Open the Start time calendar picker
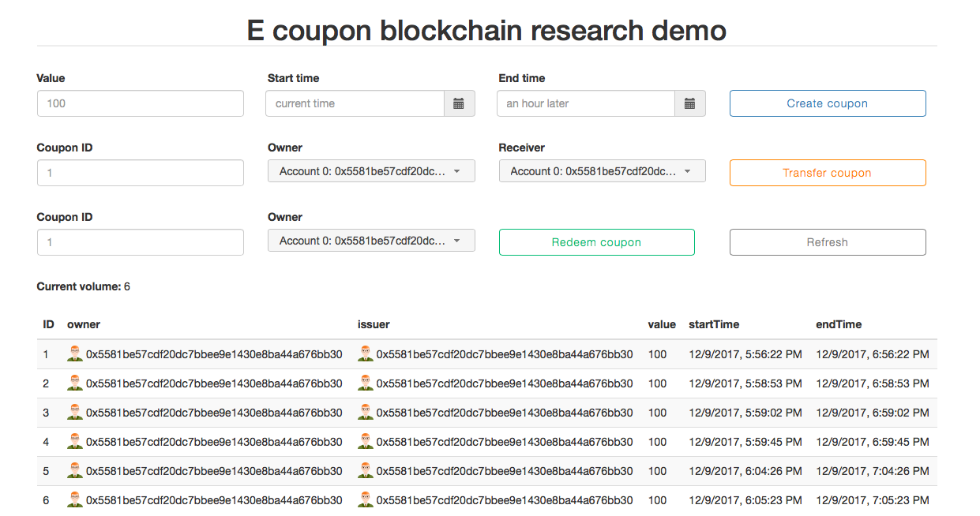Image resolution: width=980 pixels, height=516 pixels. click(x=460, y=103)
